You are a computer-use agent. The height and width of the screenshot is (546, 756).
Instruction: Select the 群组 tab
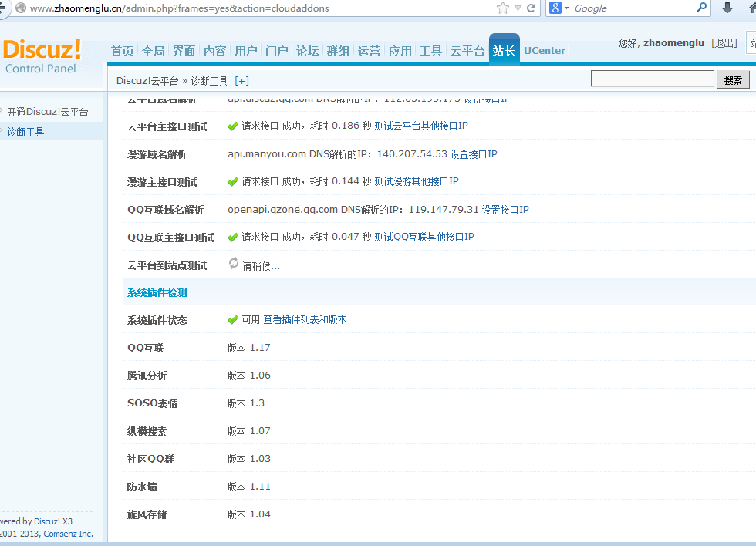coord(338,51)
